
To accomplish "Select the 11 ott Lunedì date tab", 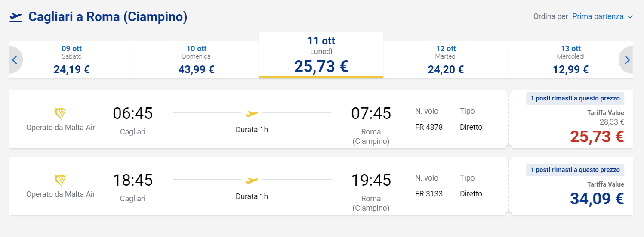I will point(321,55).
